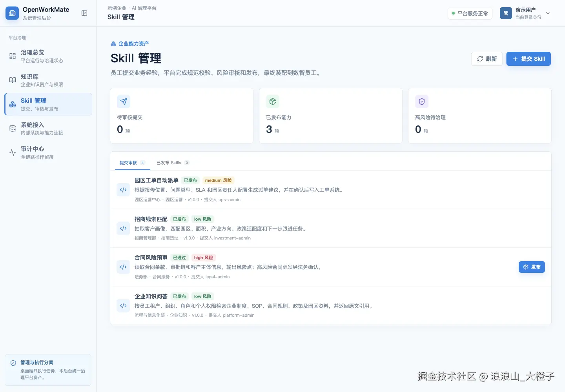Viewport: 565px width, 392px height.
Task: Click the 平台服务正常 status badge
Action: pyautogui.click(x=470, y=13)
